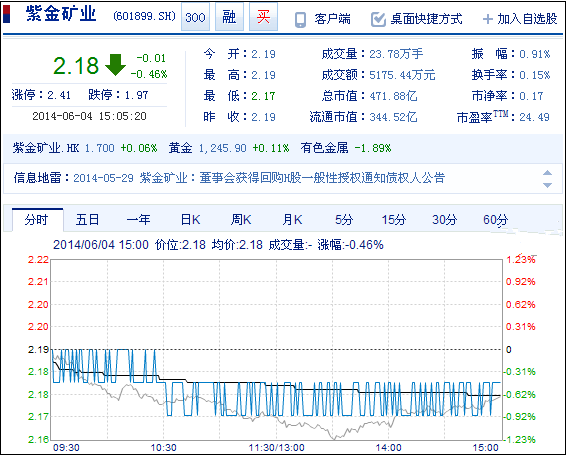This screenshot has height=456, width=567.
Task: Click the 300 index badge button
Action: 195,17
